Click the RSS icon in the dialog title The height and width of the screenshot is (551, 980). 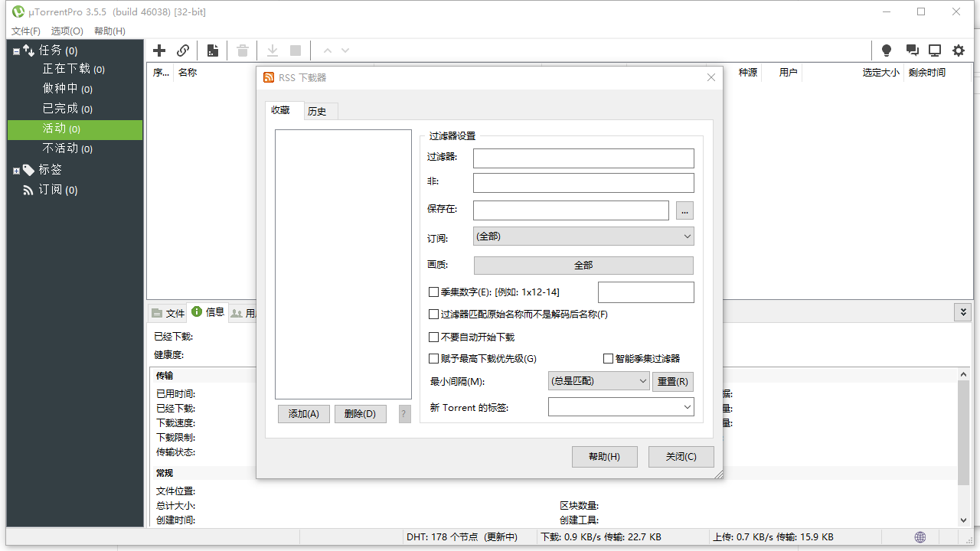tap(269, 77)
